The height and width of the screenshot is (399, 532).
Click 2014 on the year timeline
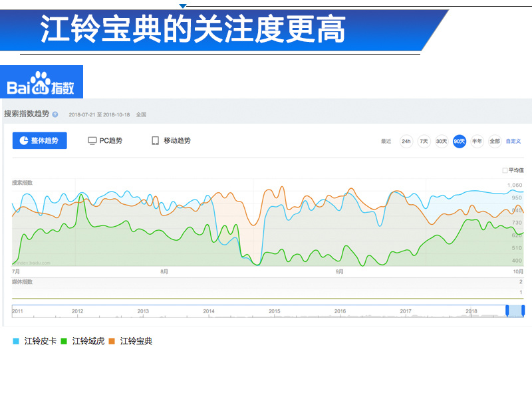[209, 311]
